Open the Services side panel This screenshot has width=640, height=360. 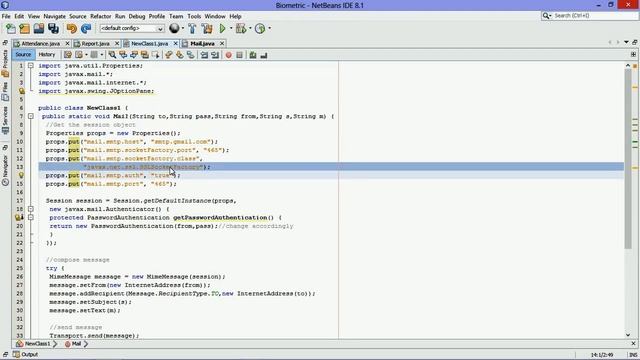coord(5,120)
